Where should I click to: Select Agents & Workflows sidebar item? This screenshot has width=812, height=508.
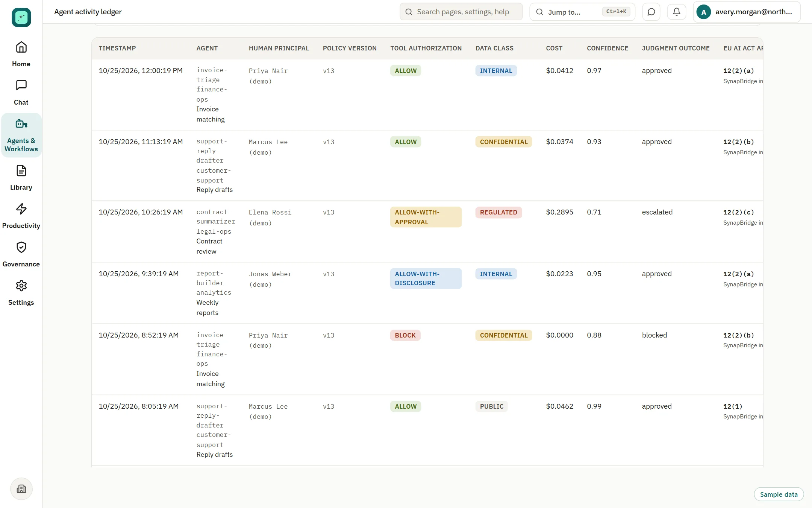[21, 135]
